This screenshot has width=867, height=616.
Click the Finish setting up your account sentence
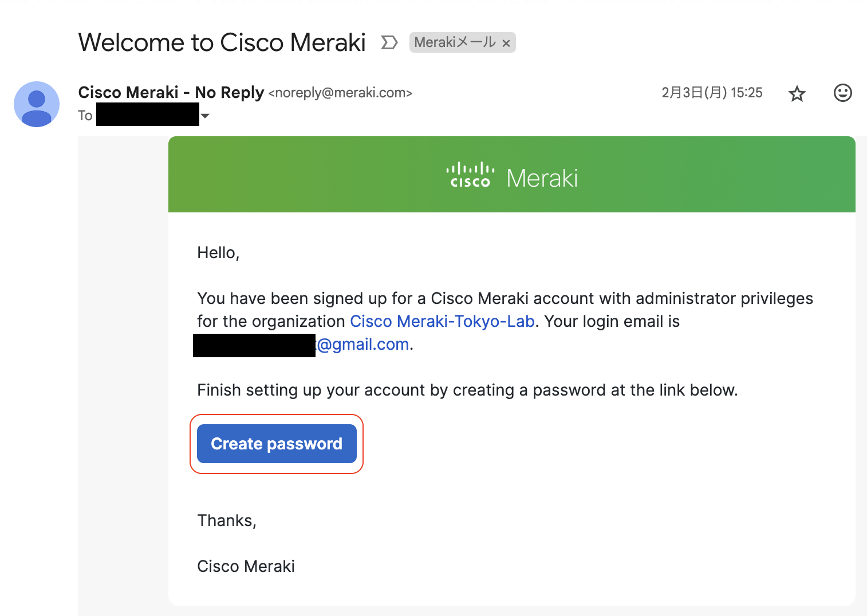pyautogui.click(x=467, y=390)
